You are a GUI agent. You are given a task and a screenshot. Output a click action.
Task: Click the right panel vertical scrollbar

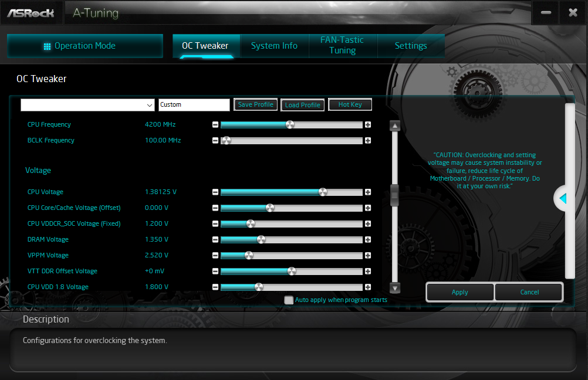coord(570,191)
